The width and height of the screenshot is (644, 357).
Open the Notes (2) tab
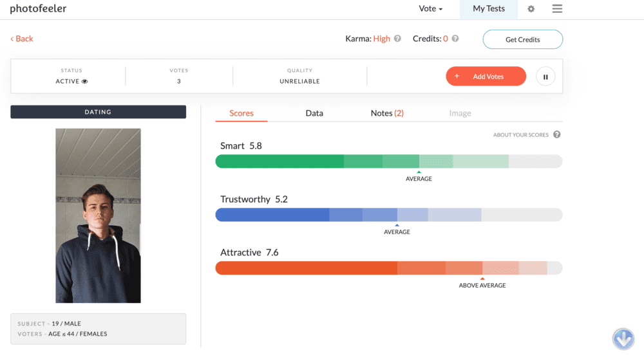coord(387,113)
